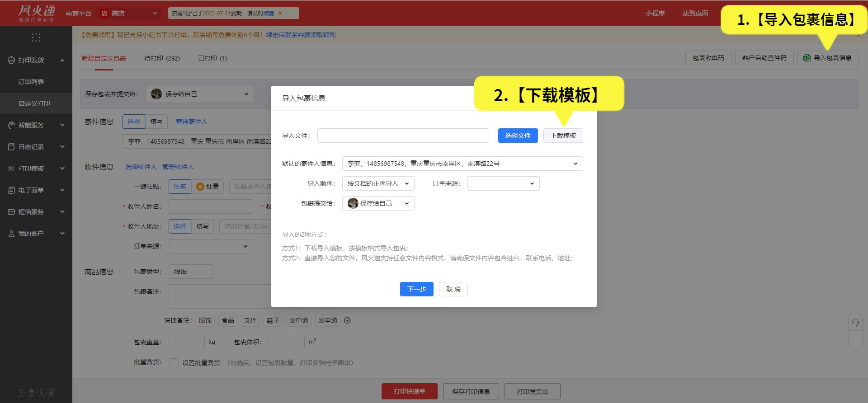Switch to 已打印 (1) tab
This screenshot has width=868, height=403.
212,58
